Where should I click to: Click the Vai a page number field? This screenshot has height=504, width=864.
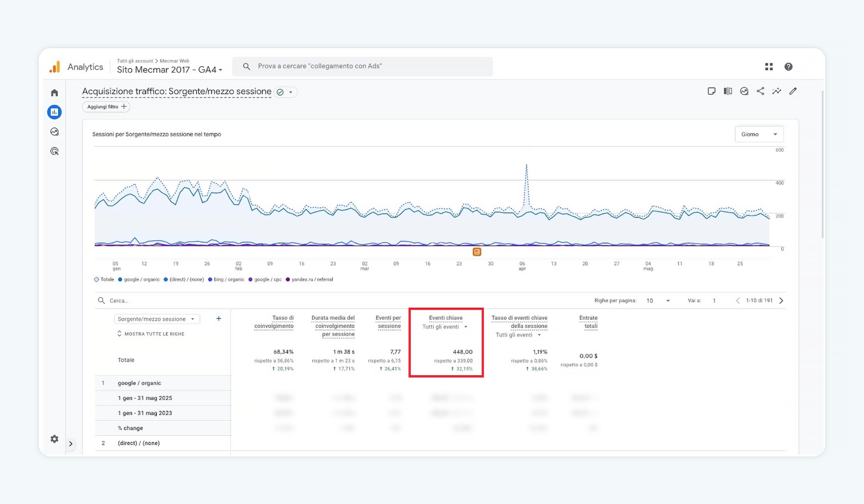click(x=715, y=301)
